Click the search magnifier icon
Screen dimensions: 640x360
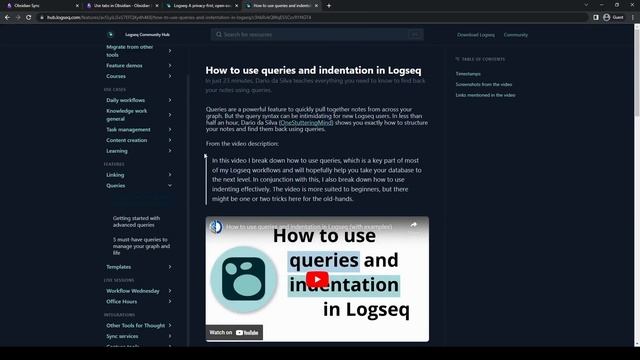[x=219, y=35]
